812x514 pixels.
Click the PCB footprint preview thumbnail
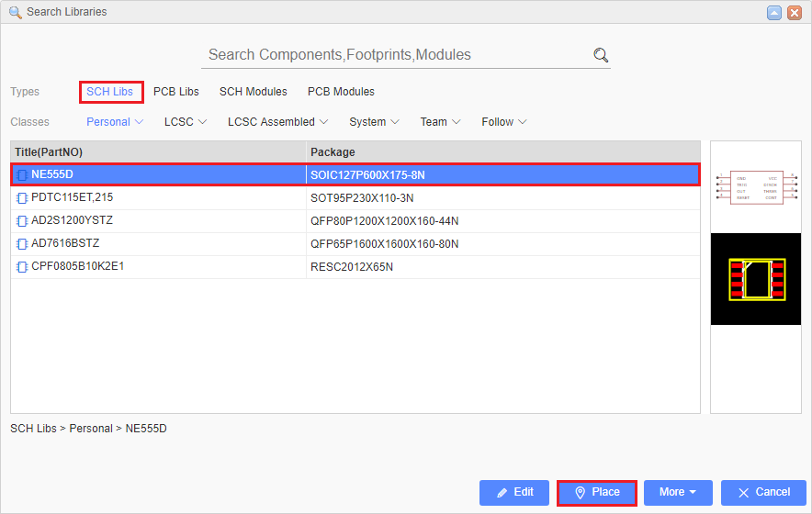[756, 279]
